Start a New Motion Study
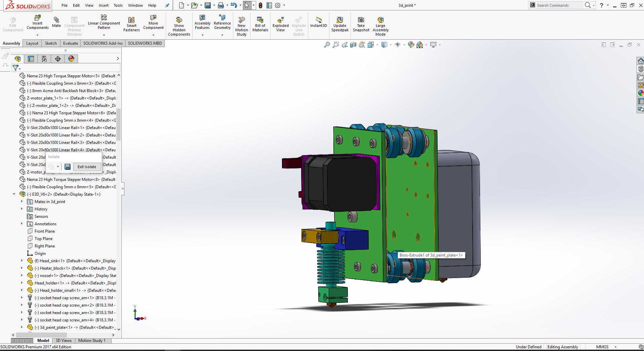Viewport: 644px width, 351px height. pyautogui.click(x=241, y=26)
